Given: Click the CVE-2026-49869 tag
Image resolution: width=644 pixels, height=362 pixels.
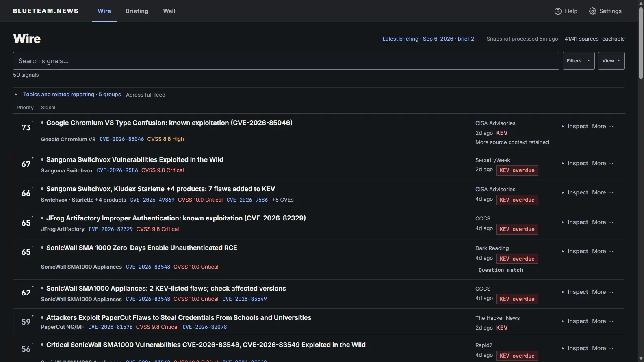Looking at the screenshot, I should 152,200.
